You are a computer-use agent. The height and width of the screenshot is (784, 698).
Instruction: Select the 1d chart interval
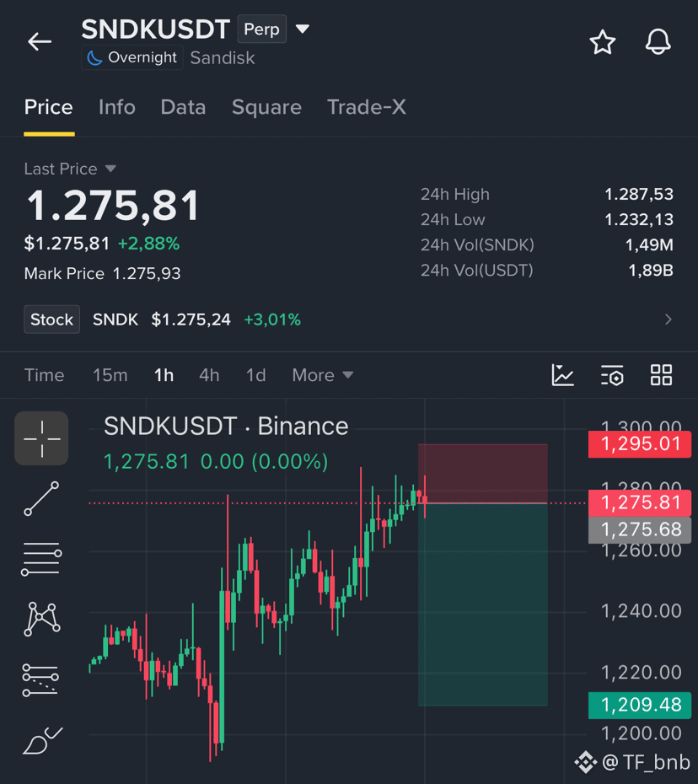pos(255,375)
